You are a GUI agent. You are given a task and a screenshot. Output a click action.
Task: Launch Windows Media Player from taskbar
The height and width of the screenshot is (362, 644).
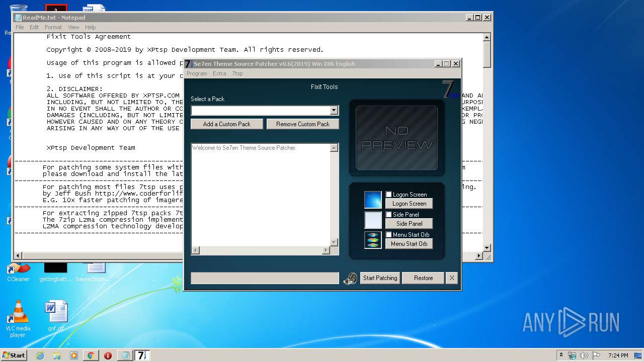74,355
